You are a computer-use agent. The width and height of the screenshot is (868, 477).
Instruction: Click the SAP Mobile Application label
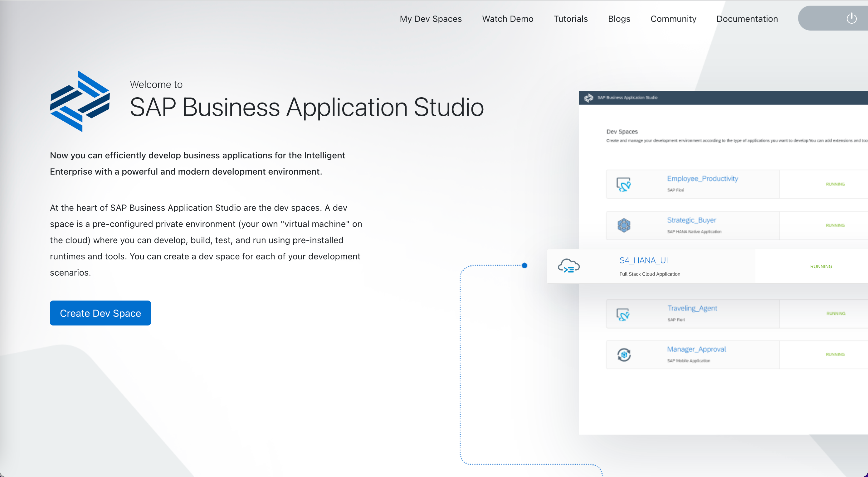coord(688,360)
